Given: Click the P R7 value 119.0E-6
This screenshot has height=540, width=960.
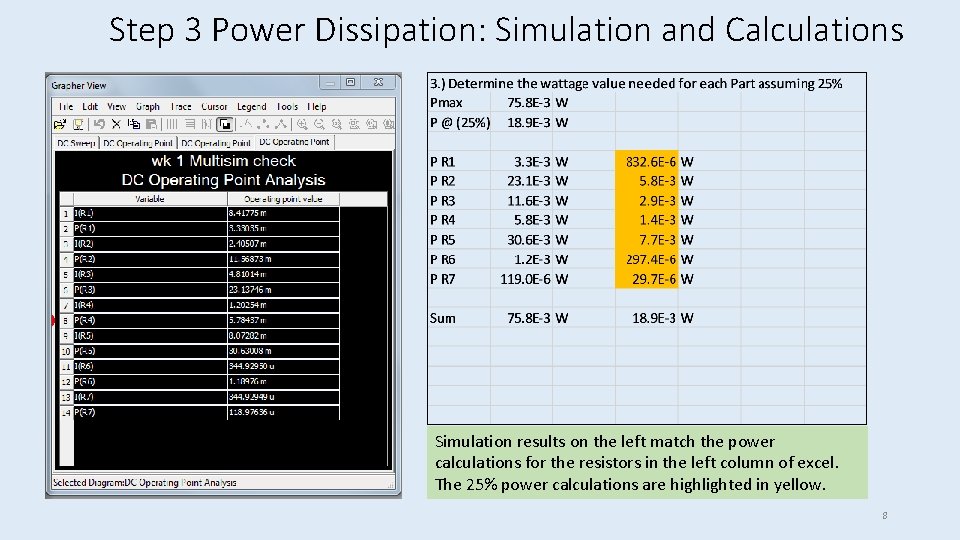Looking at the screenshot, I should (522, 279).
